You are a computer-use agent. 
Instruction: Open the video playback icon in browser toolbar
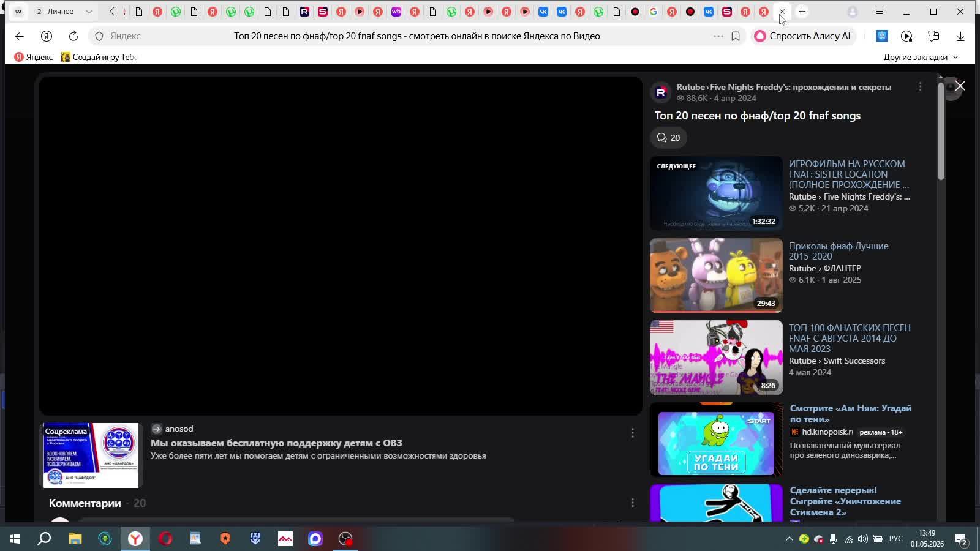tap(907, 36)
